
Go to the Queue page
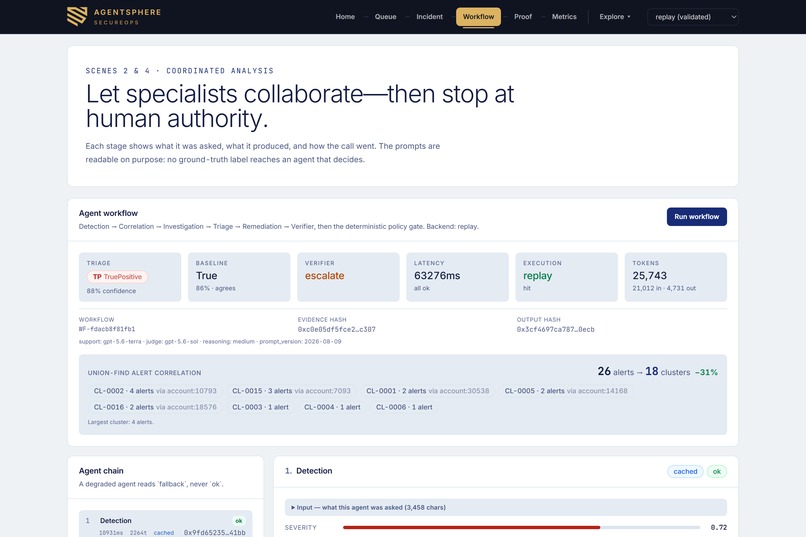(385, 17)
